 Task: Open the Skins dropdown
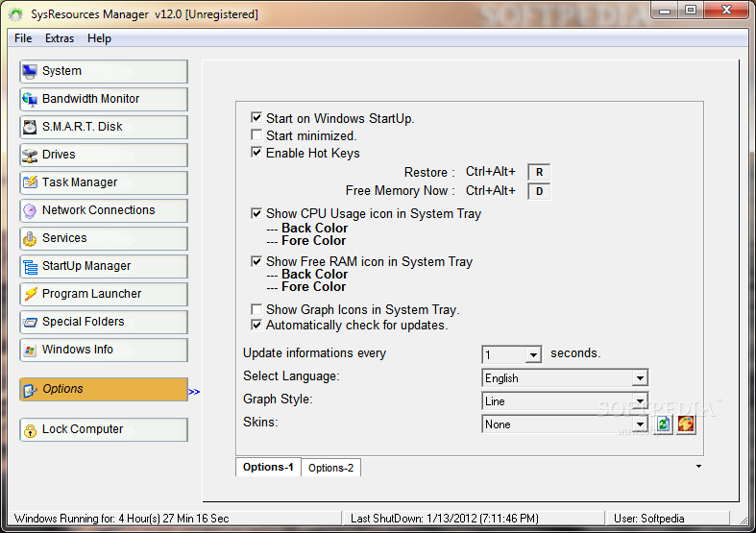(640, 424)
